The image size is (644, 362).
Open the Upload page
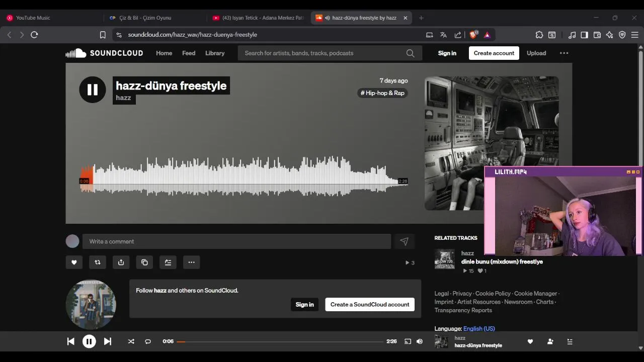tap(536, 53)
